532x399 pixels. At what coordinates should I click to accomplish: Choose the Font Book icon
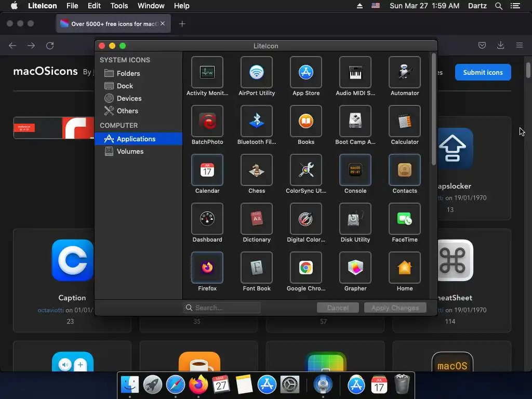point(257,268)
